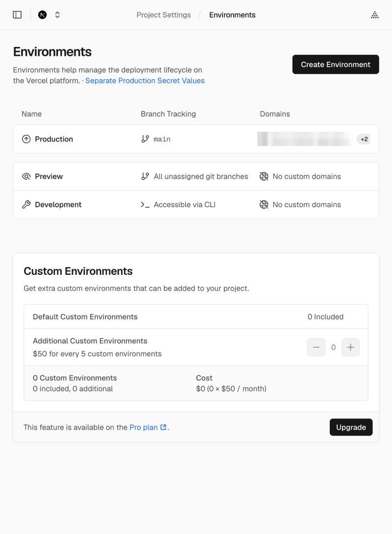
Task: Select the 0 Included value
Action: click(325, 316)
